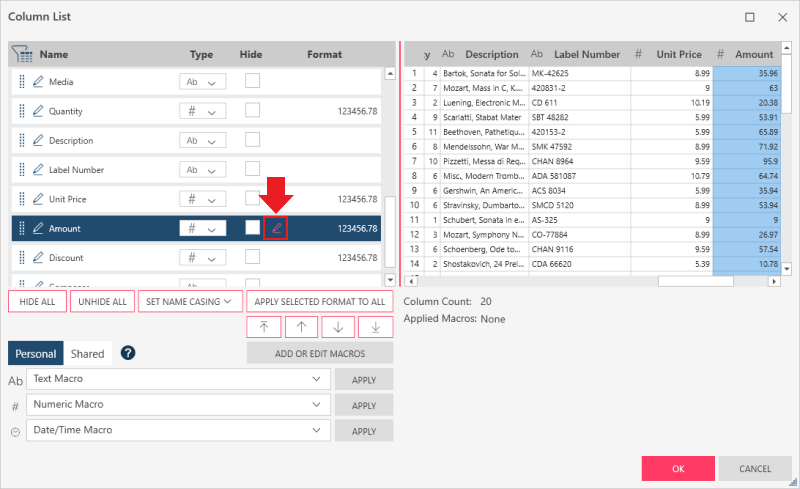
Task: Switch to the Personal macros tab
Action: [36, 353]
